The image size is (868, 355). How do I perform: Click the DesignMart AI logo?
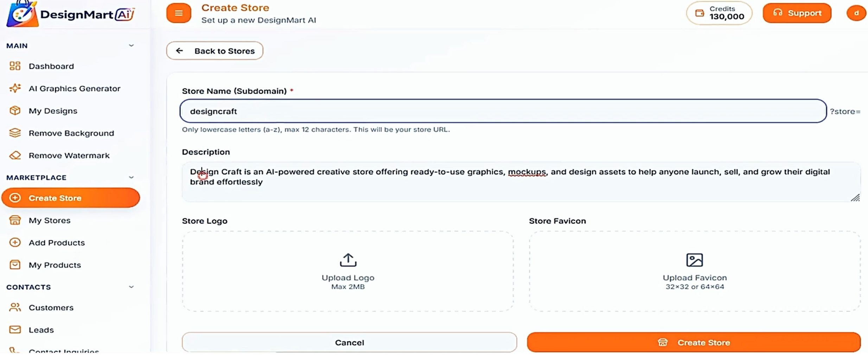tap(70, 14)
